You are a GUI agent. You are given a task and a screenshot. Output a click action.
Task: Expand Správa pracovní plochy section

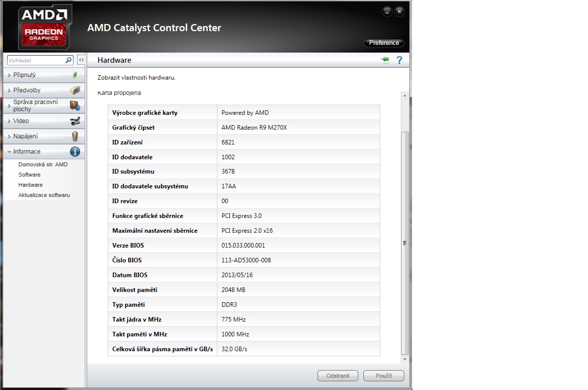[44, 105]
